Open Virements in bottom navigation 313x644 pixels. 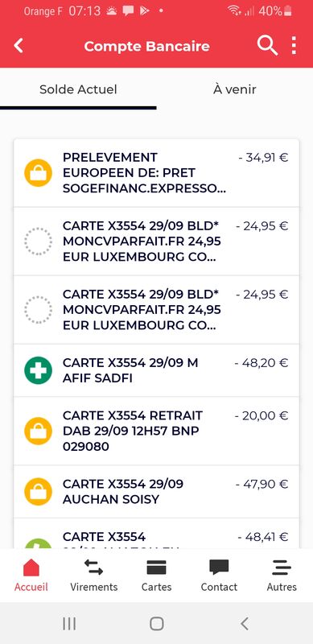(93, 576)
